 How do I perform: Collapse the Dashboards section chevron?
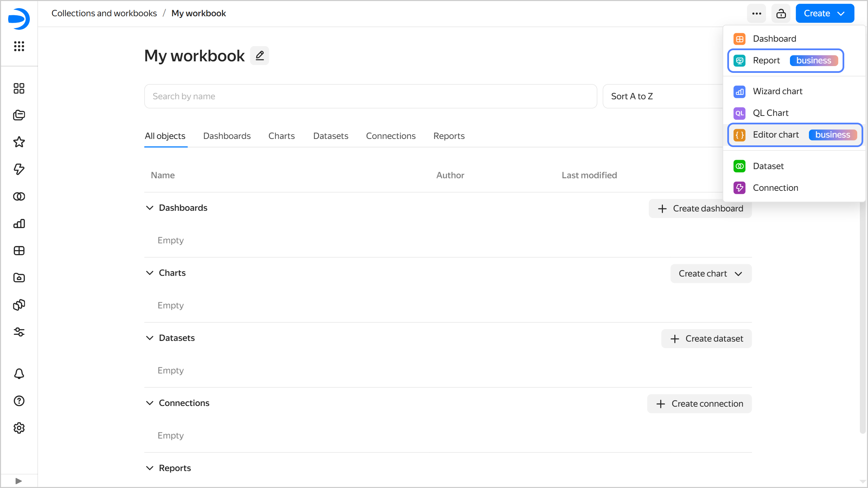[150, 208]
